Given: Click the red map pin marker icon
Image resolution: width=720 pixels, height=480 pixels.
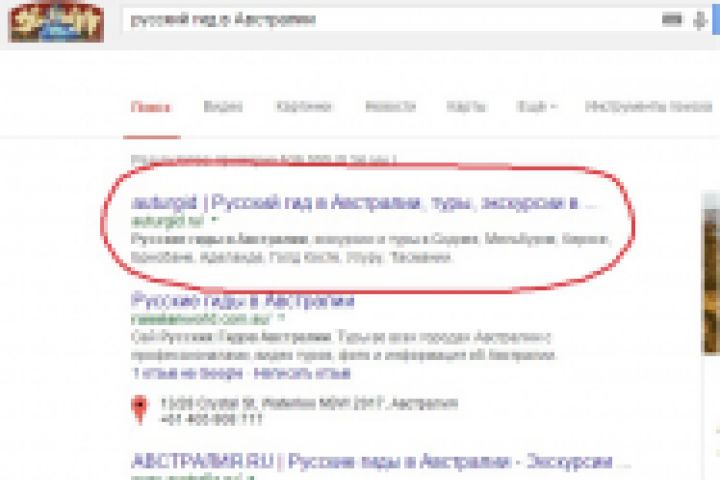Looking at the screenshot, I should point(140,409).
